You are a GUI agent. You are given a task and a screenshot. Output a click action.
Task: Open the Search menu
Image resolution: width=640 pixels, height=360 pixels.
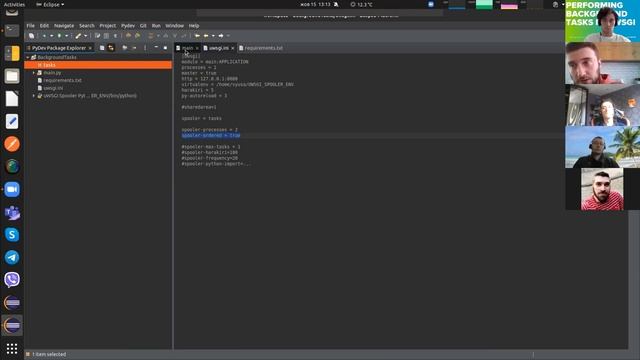(x=87, y=26)
